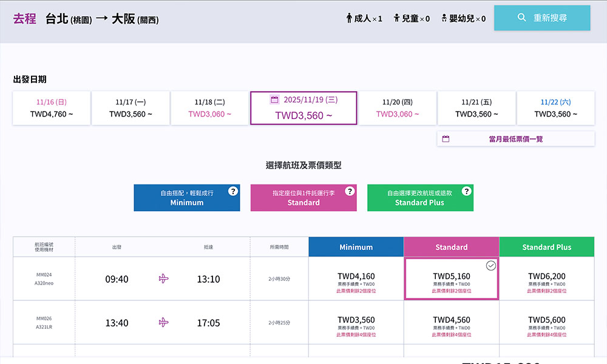607x364 pixels.
Task: Pick the Standard Plus TWD6,200 fare for MM024
Action: pos(546,279)
